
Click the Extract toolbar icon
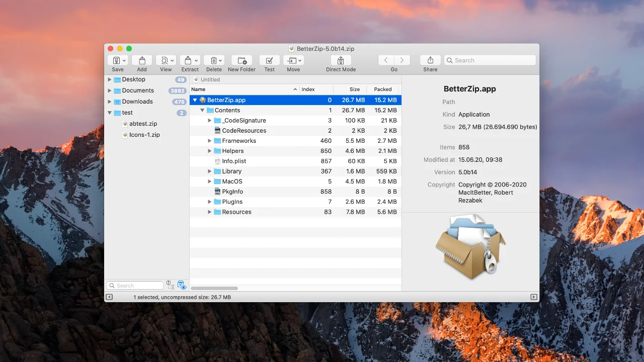(188, 60)
